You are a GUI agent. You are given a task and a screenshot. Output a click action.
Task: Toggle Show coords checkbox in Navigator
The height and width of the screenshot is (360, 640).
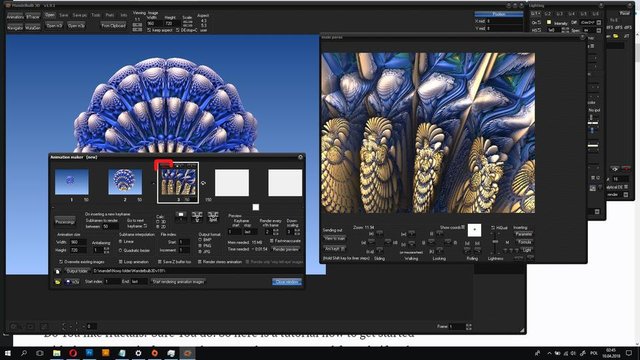[x=463, y=227]
